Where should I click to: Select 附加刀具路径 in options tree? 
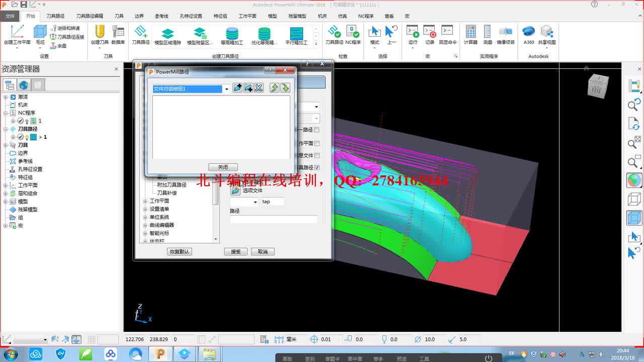[172, 185]
